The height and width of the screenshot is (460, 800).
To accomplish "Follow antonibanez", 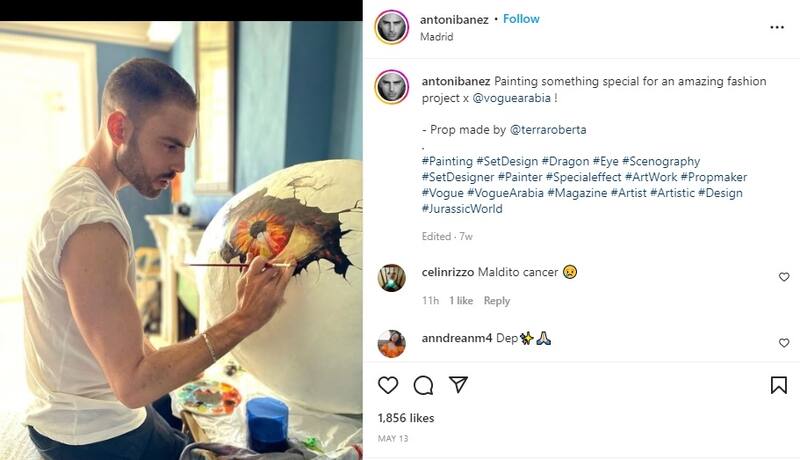I will tap(521, 19).
